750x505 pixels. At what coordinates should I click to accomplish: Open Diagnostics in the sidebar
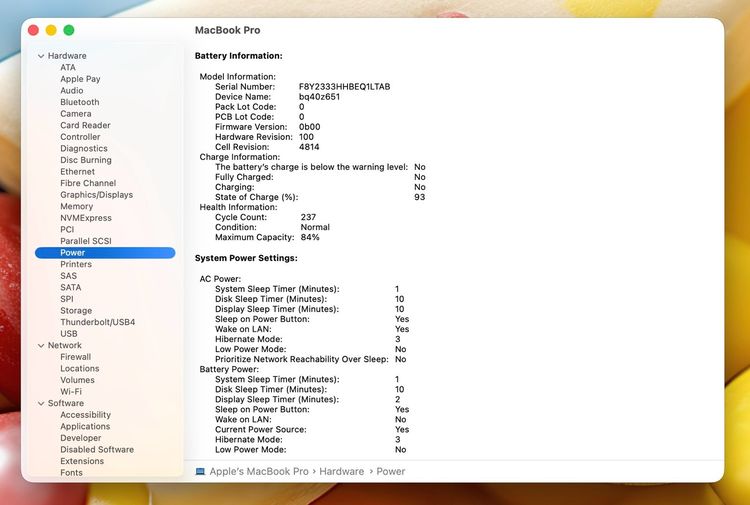click(x=84, y=149)
